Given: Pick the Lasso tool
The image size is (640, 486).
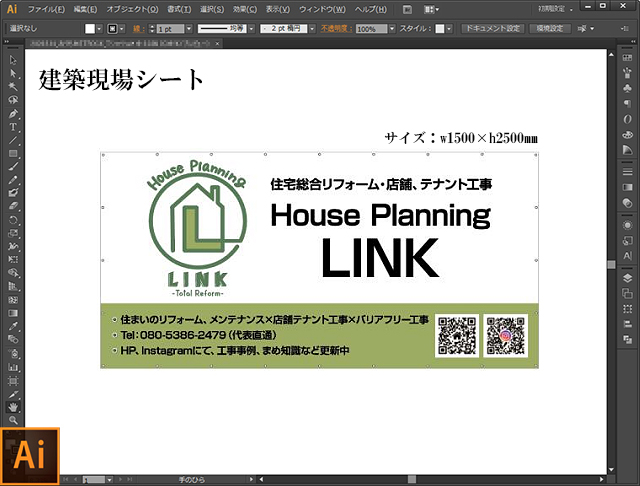Looking at the screenshot, I should tap(13, 100).
